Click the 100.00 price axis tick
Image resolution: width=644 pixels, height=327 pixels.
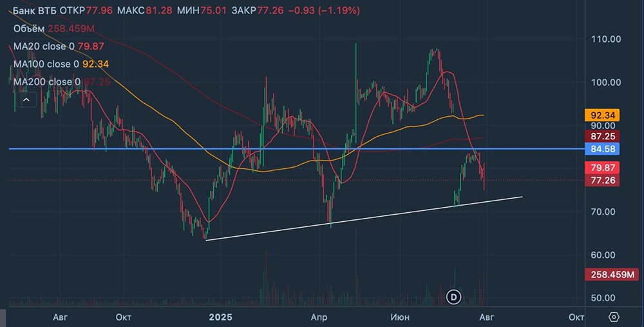pos(606,83)
